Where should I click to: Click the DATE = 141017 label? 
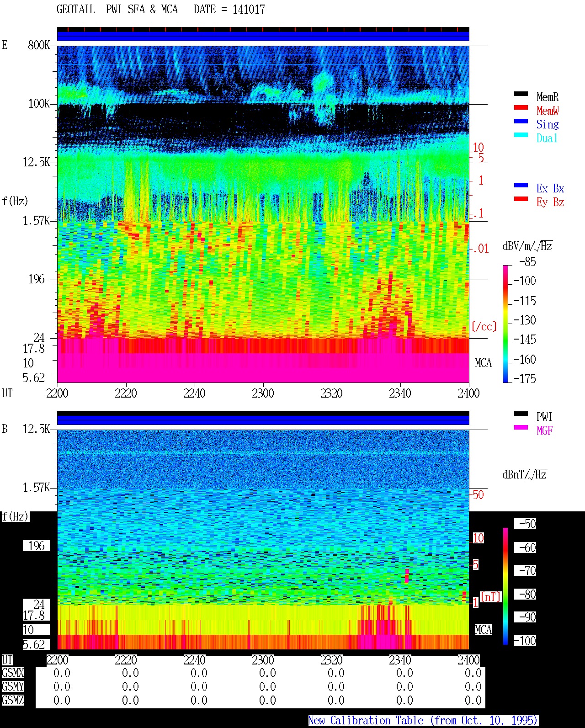pos(229,9)
